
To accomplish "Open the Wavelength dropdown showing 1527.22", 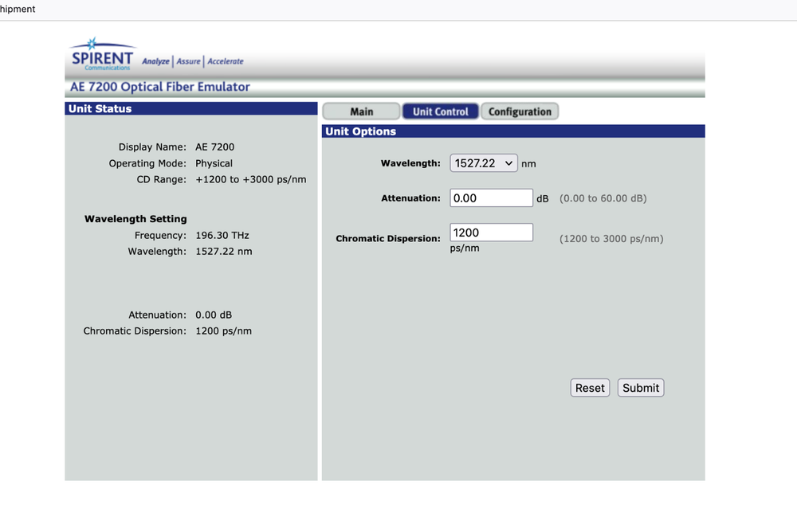I will [484, 163].
